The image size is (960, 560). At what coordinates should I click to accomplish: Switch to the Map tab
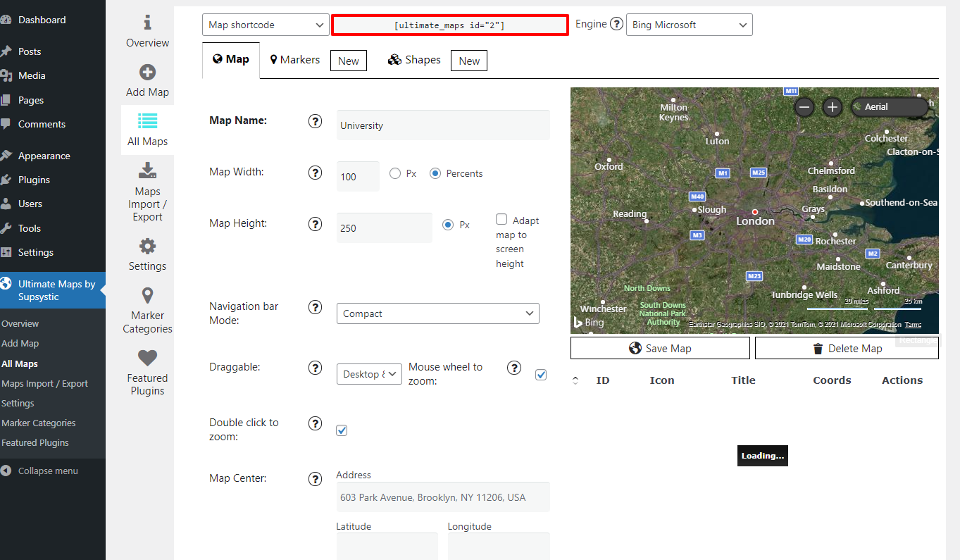coord(231,60)
